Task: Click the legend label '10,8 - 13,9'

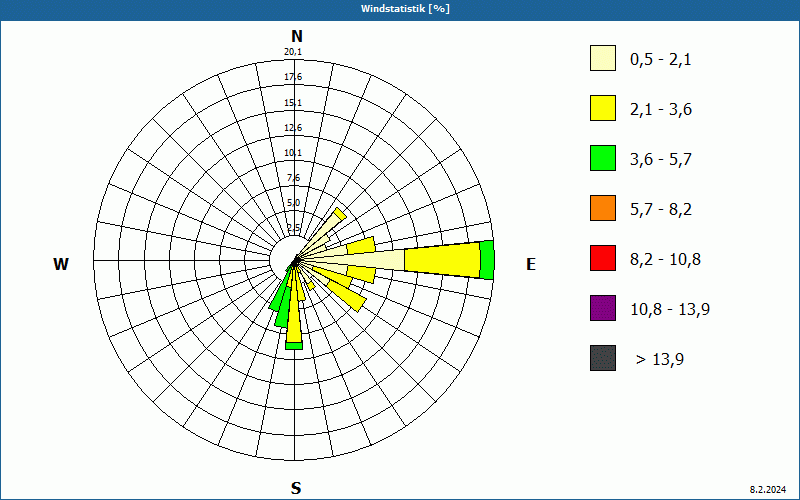Action: tap(670, 310)
